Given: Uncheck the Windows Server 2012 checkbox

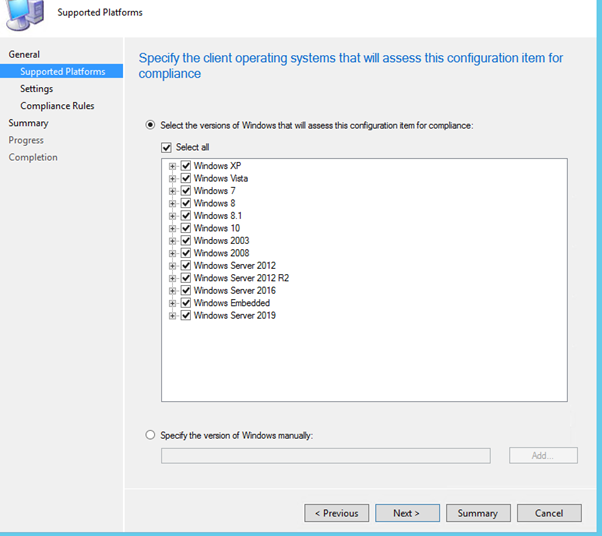Looking at the screenshot, I should tap(186, 266).
